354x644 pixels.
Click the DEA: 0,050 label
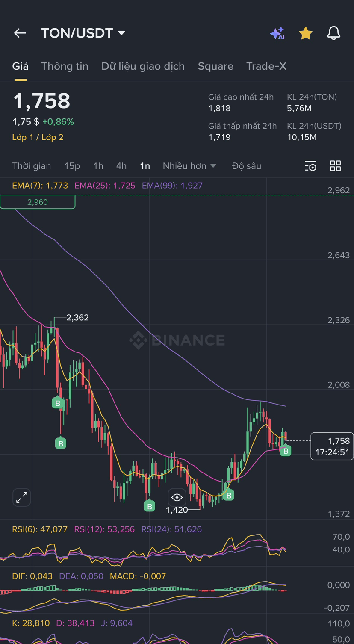(81, 576)
